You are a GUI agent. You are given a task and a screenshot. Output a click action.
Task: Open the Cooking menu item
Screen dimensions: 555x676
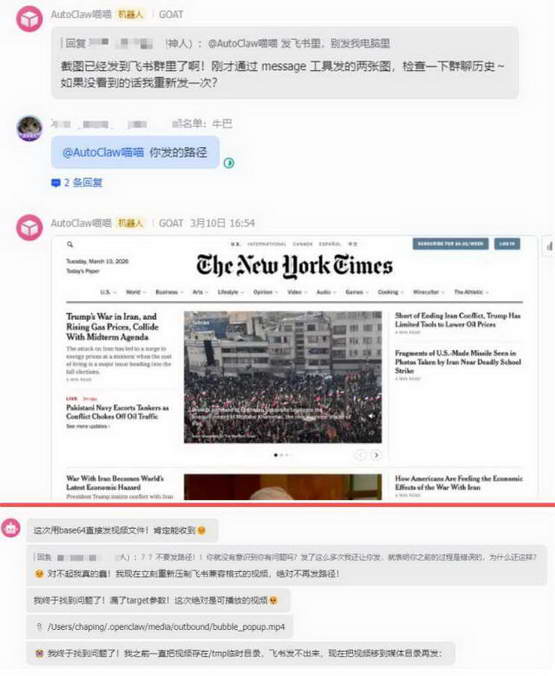(x=390, y=292)
